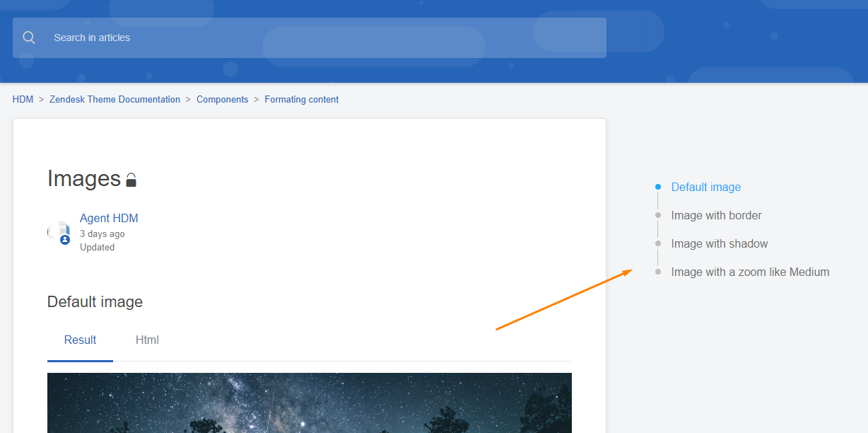Navigate to Components breadcrumb
The width and height of the screenshot is (868, 433).
click(x=223, y=100)
